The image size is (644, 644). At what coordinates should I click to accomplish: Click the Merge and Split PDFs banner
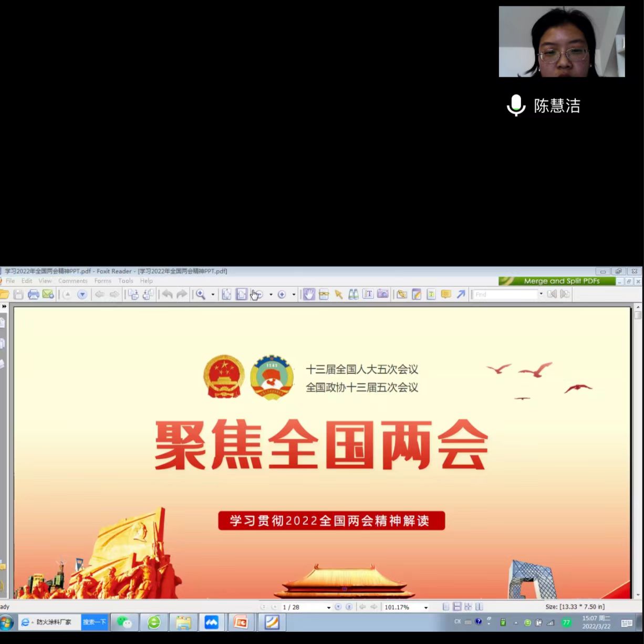pyautogui.click(x=557, y=281)
